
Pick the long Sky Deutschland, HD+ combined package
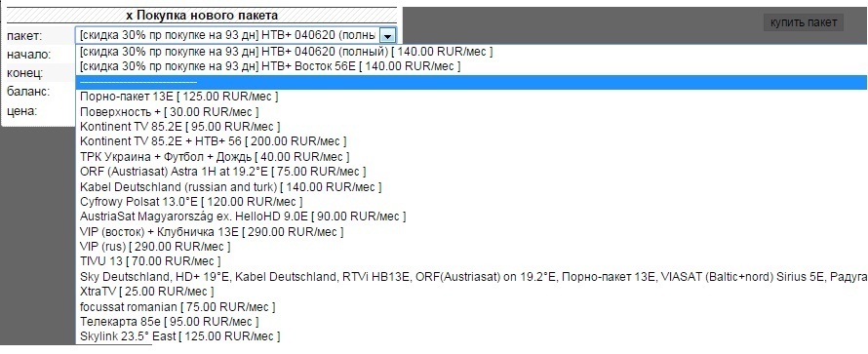(470, 277)
